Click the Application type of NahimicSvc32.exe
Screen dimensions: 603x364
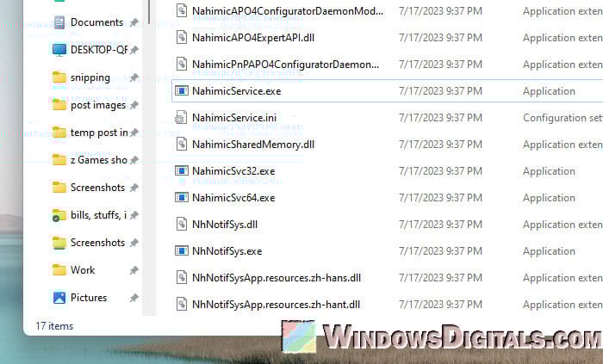pyautogui.click(x=550, y=171)
